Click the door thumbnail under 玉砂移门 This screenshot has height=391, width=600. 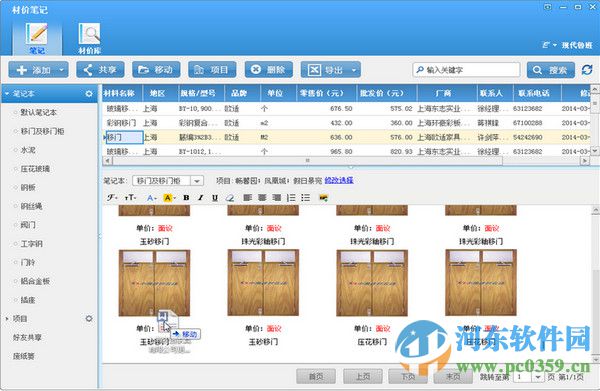[x=154, y=283]
